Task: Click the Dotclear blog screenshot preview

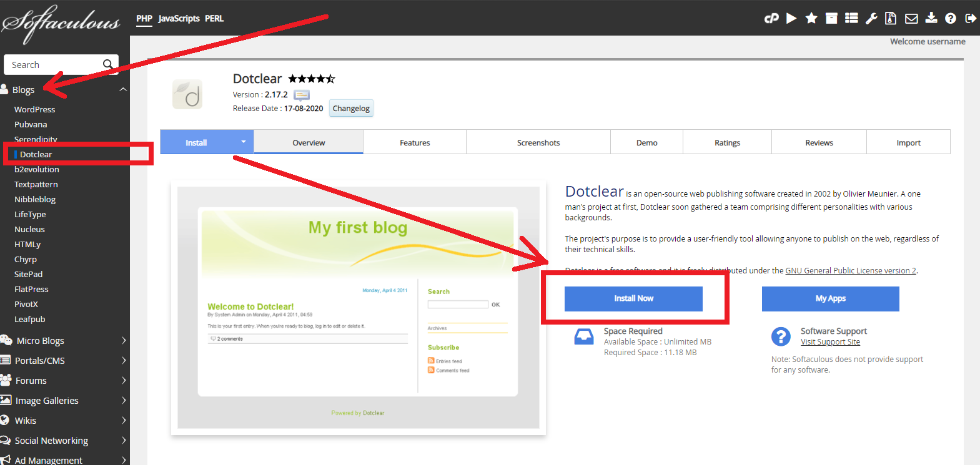Action: pos(359,308)
